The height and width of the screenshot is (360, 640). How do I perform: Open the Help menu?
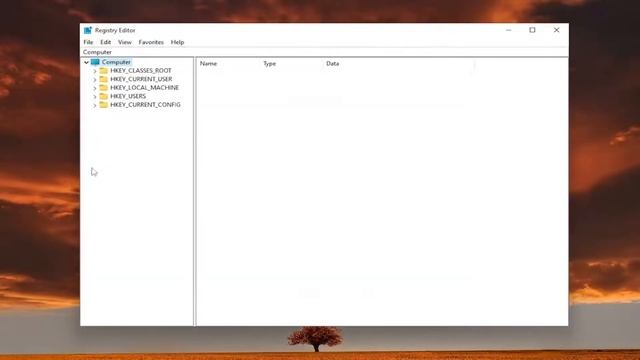(x=177, y=42)
